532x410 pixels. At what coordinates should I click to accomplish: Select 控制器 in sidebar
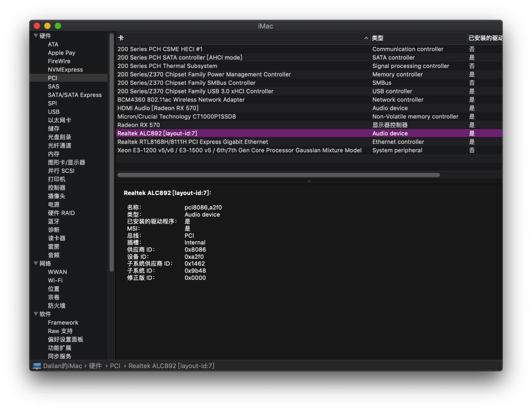[x=56, y=188]
